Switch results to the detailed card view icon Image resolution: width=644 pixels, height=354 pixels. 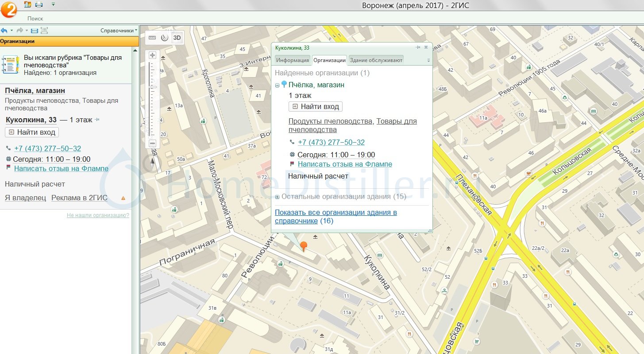(x=44, y=31)
